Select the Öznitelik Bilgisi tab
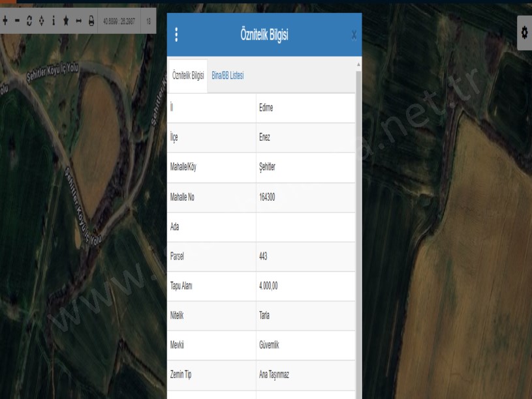Screen dimensions: 532x399 tap(188, 76)
